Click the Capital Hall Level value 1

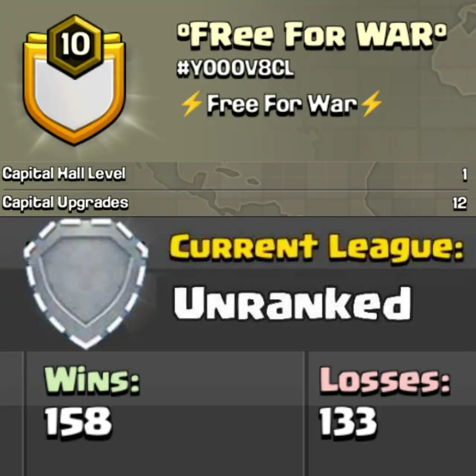464,174
